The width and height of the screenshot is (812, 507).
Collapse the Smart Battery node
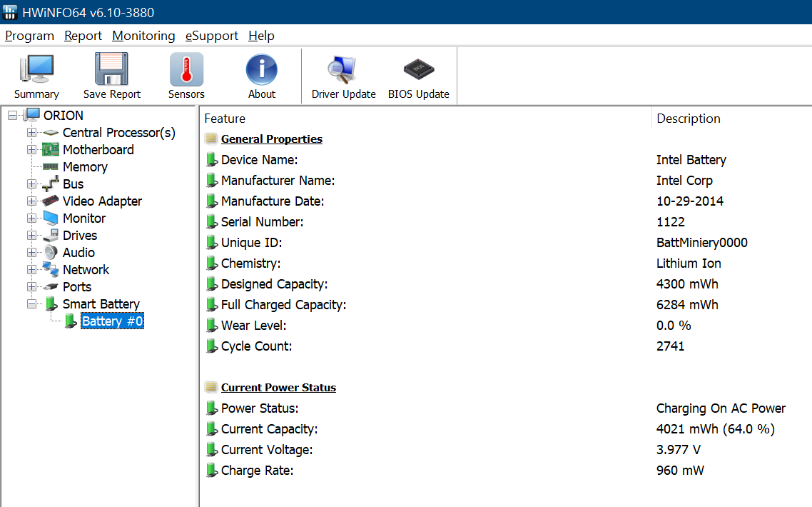click(31, 303)
